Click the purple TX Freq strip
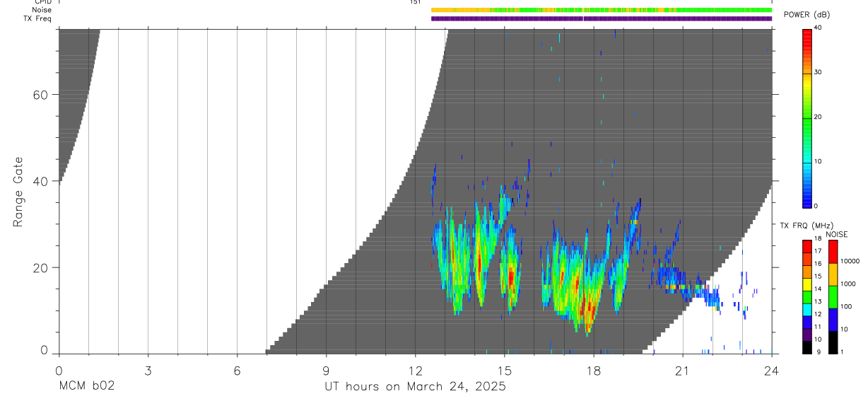The height and width of the screenshot is (401, 868). (602, 18)
